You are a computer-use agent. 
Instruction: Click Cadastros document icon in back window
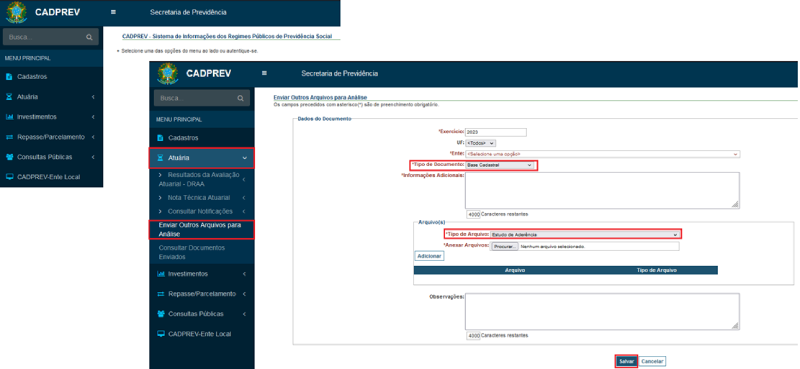coord(9,77)
